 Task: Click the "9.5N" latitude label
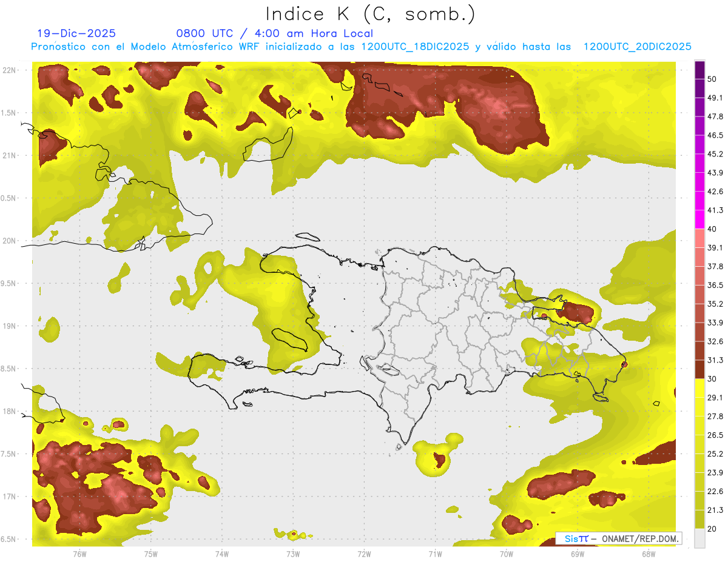point(8,284)
